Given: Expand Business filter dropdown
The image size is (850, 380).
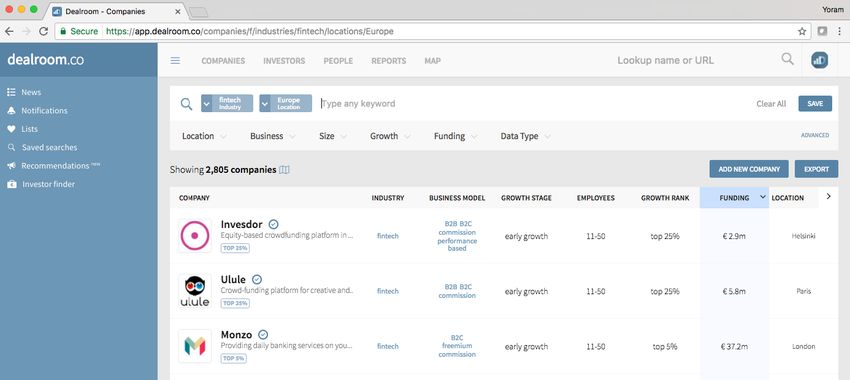Looking at the screenshot, I should pos(273,136).
